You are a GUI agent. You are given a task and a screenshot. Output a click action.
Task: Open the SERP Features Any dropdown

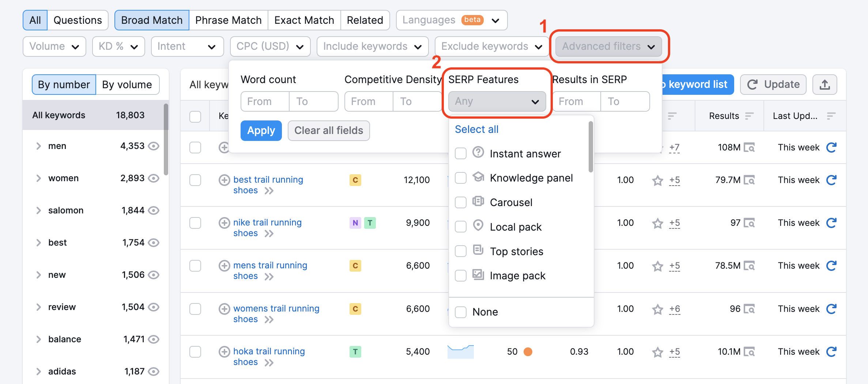coord(497,101)
